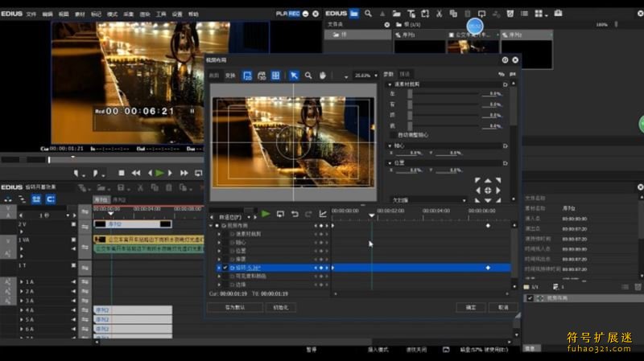The height and width of the screenshot is (361, 644).
Task: Open the timeline scale dropdown showing 1 second
Action: [x=68, y=215]
